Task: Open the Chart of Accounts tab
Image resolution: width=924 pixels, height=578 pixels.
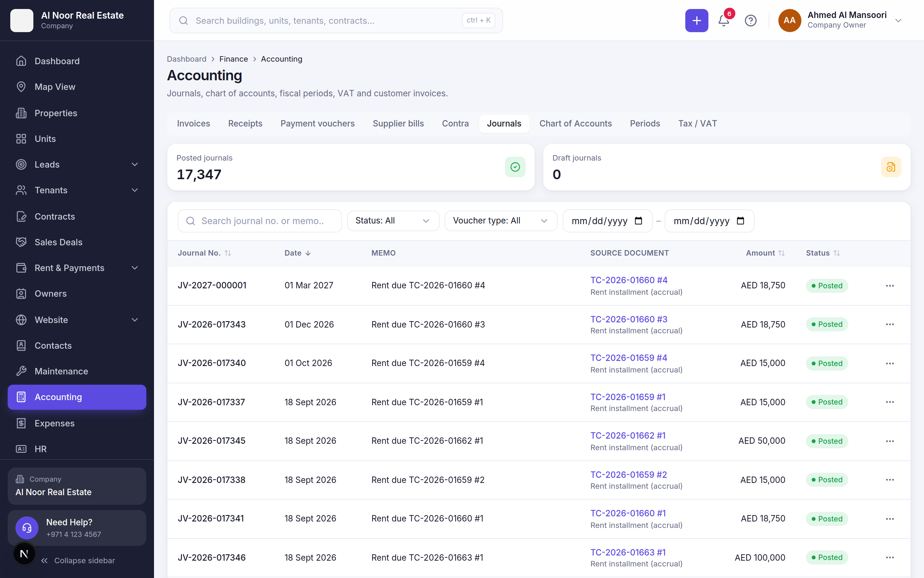Action: pyautogui.click(x=575, y=124)
